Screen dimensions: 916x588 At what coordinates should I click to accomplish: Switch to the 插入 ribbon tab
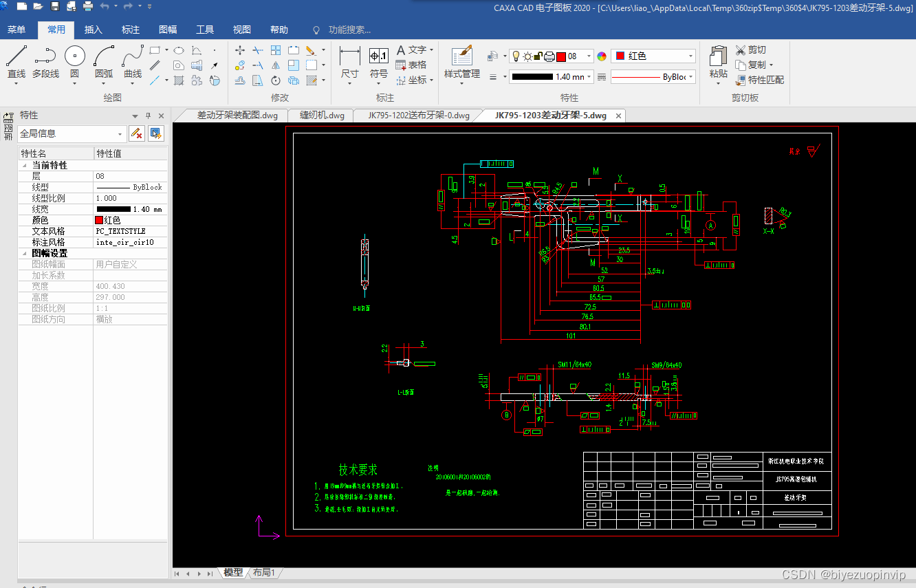pyautogui.click(x=94, y=30)
